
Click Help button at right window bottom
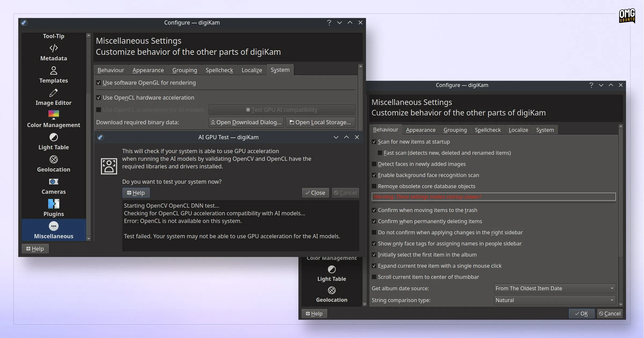[x=314, y=314]
